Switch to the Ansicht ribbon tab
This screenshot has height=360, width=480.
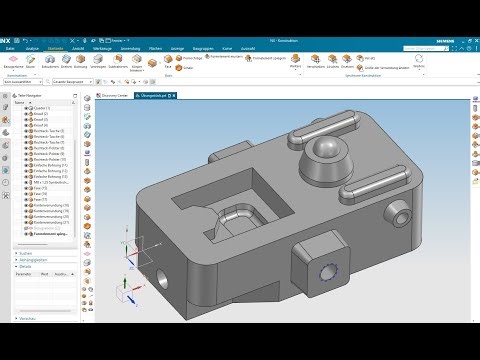pyautogui.click(x=78, y=49)
